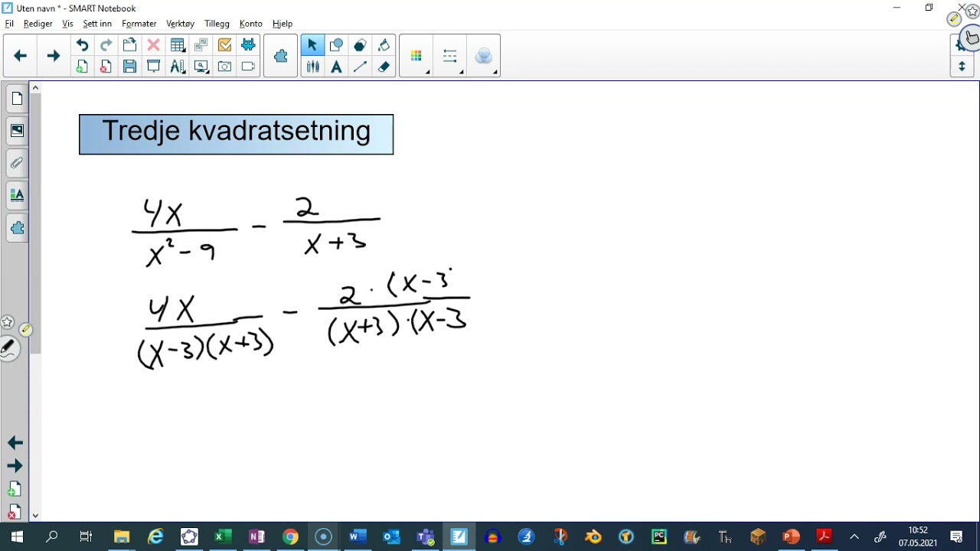
Task: Choose the Eraser tool
Action: coord(384,67)
